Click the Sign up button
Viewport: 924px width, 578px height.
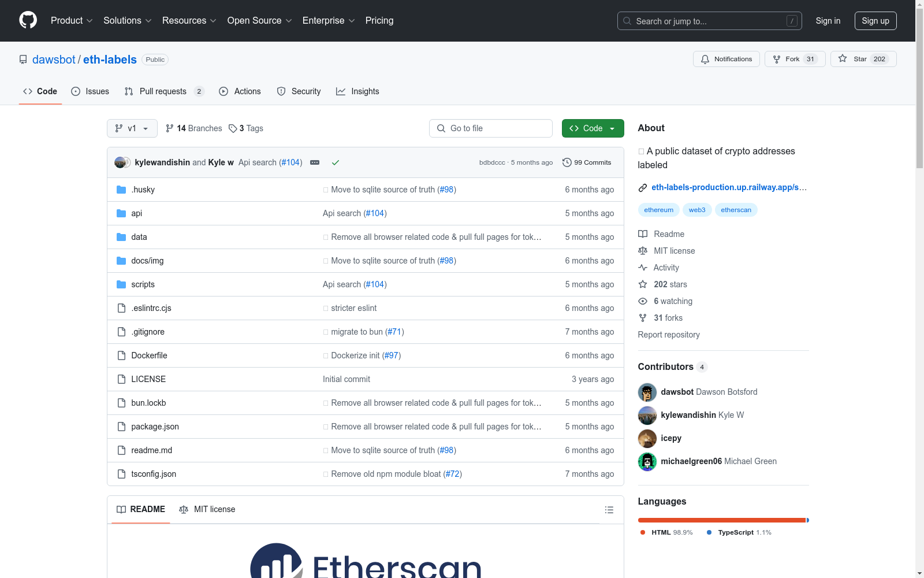pos(875,21)
